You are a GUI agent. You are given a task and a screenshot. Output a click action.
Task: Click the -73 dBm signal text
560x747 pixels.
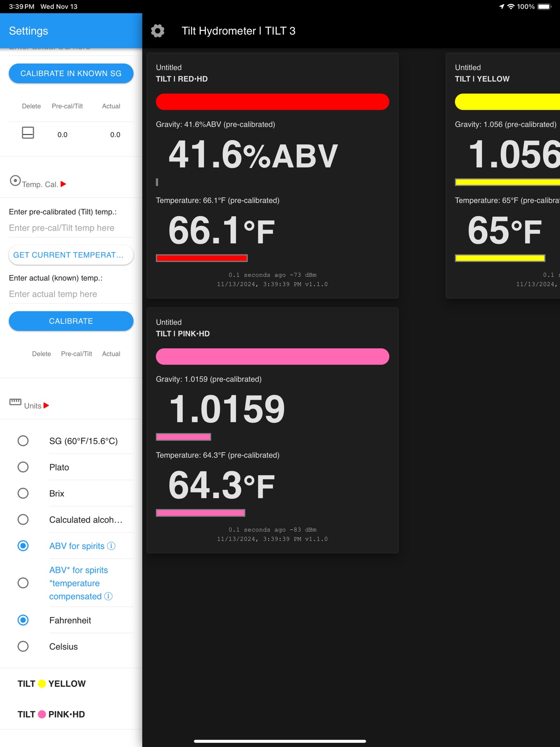tap(303, 275)
